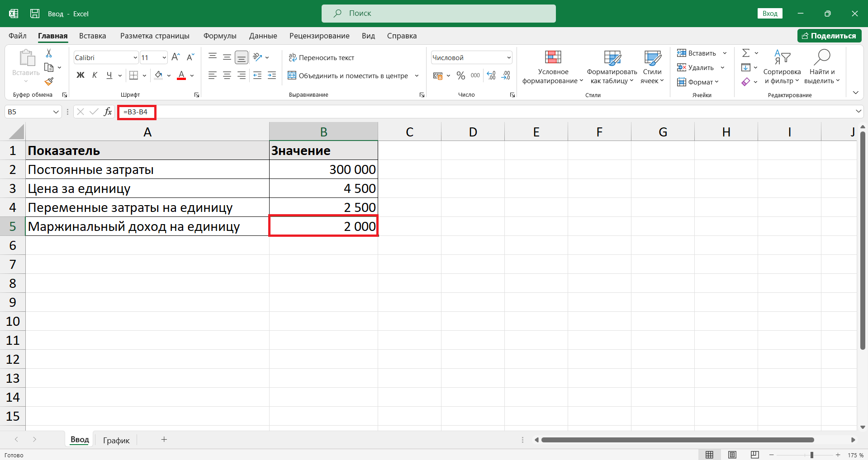The image size is (868, 460).
Task: Toggle bold (Ж) formatting
Action: [81, 75]
